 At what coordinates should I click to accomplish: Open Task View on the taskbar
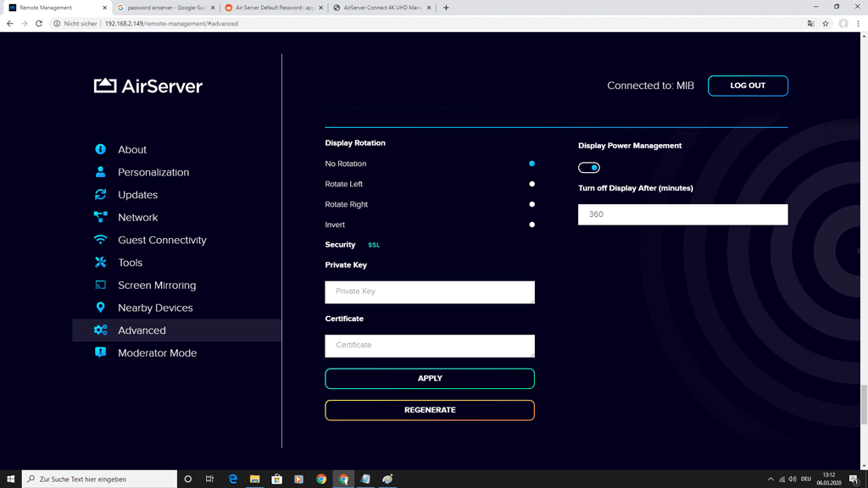tap(209, 479)
